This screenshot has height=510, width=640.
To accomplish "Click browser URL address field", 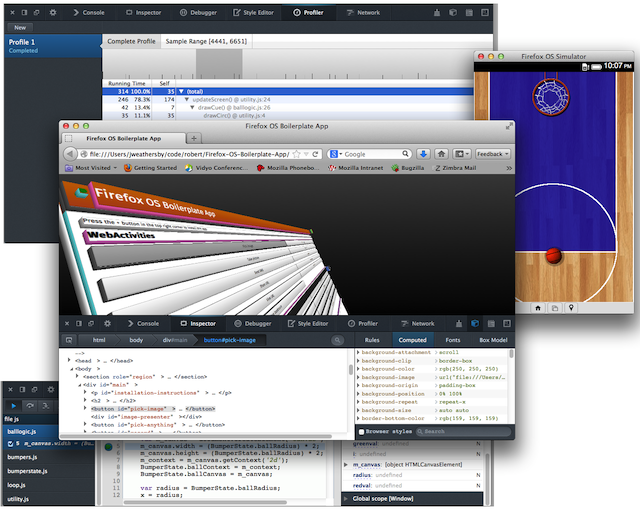I will coord(189,154).
